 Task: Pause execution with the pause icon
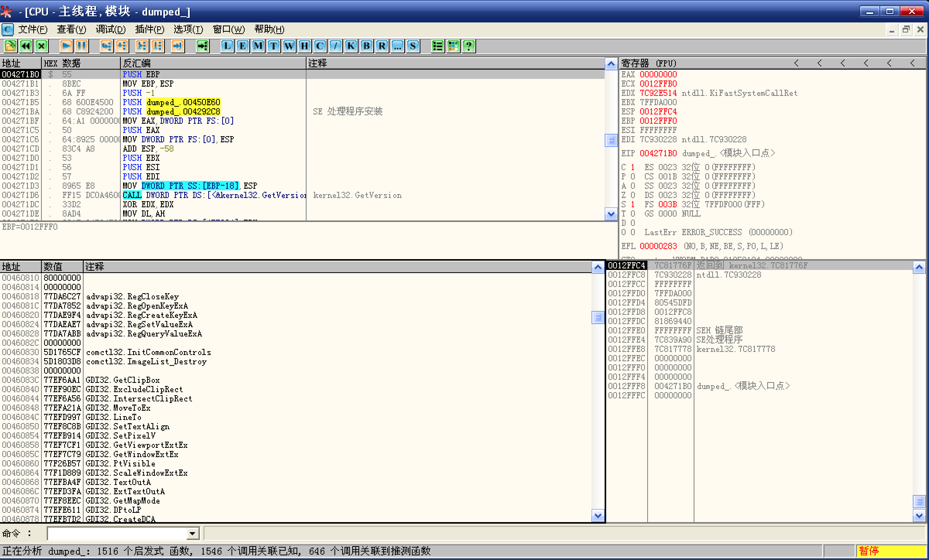pyautogui.click(x=82, y=46)
